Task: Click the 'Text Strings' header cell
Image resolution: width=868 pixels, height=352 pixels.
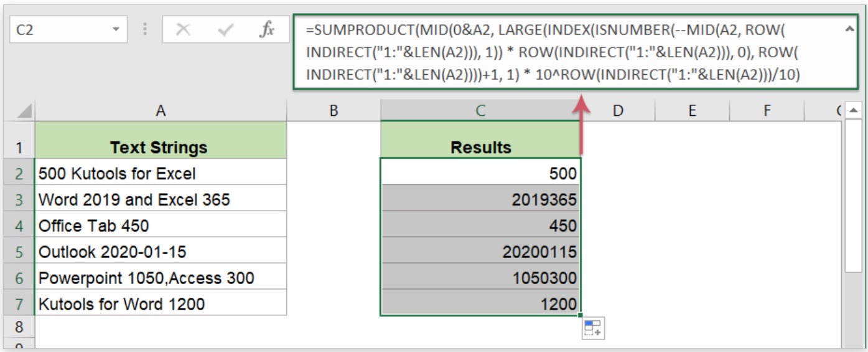Action: pos(161,140)
